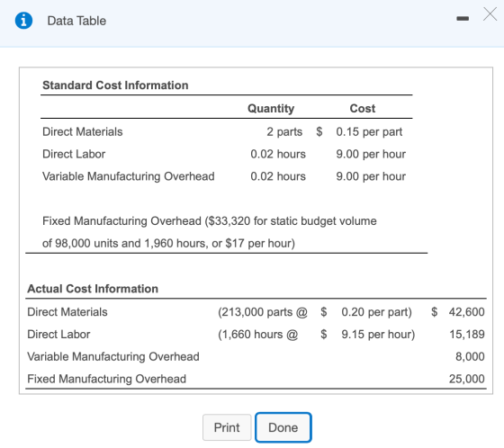This screenshot has width=504, height=448.
Task: Click Variable Overhead '9.00 per hour' cost
Action: click(371, 176)
